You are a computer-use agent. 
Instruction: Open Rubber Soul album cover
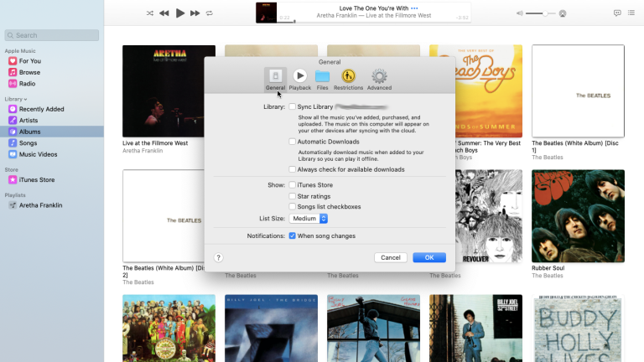pos(578,216)
